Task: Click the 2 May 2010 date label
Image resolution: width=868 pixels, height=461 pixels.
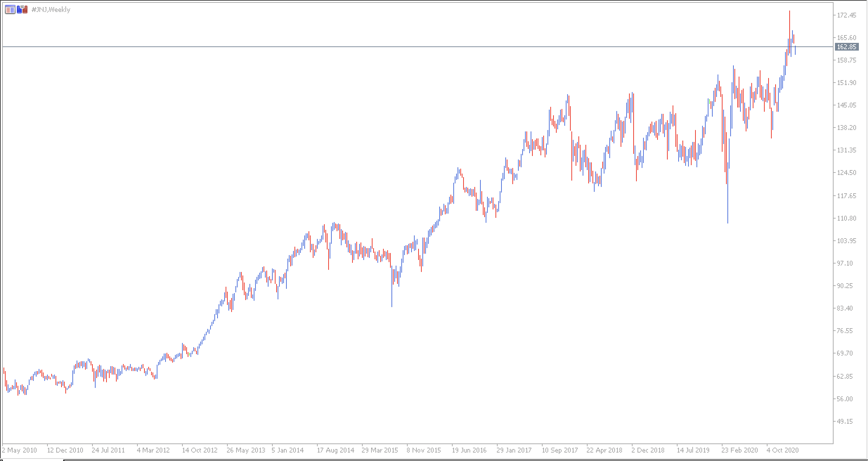Action: point(20,450)
